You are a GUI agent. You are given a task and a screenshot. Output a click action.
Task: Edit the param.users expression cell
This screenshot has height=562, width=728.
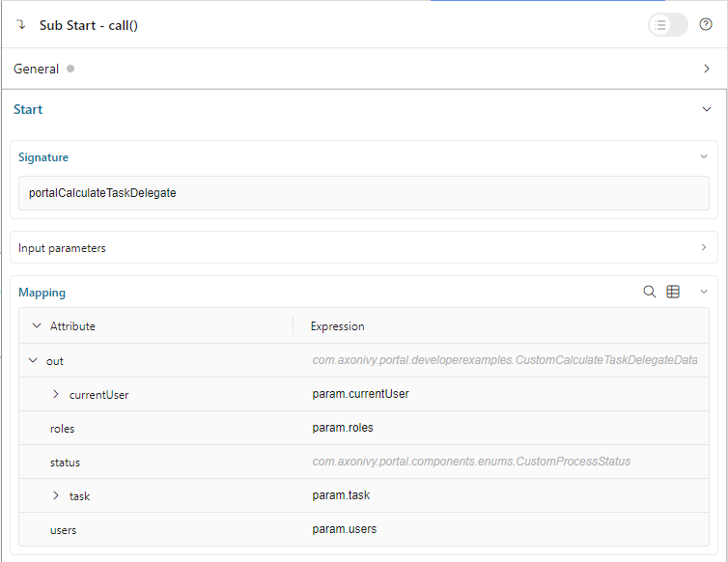[502, 529]
